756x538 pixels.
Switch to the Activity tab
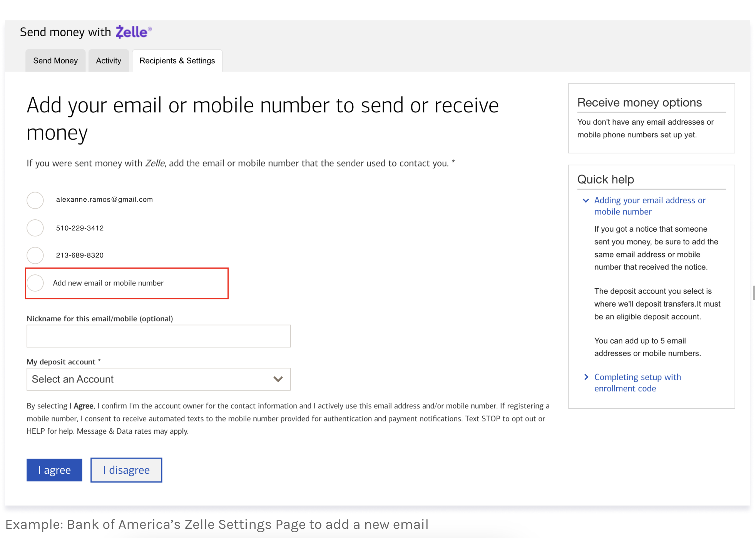[x=109, y=60]
